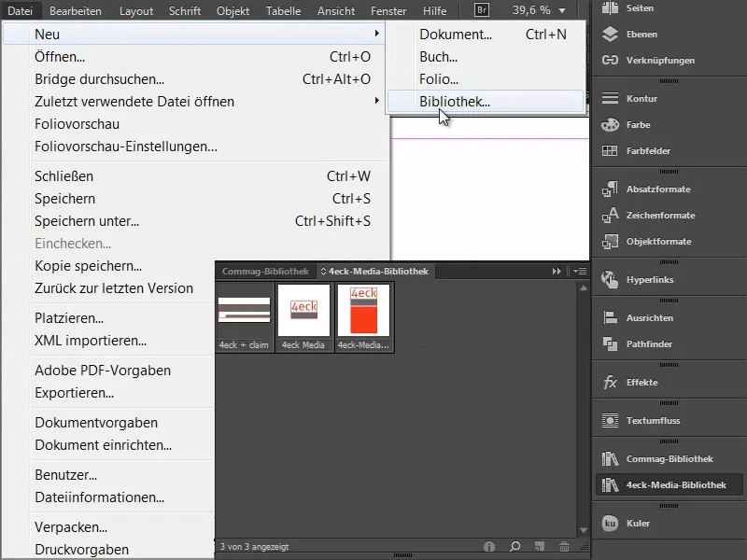Viewport: 747px width, 560px height.
Task: Select Foliovorschau menu entry
Action: (194, 124)
